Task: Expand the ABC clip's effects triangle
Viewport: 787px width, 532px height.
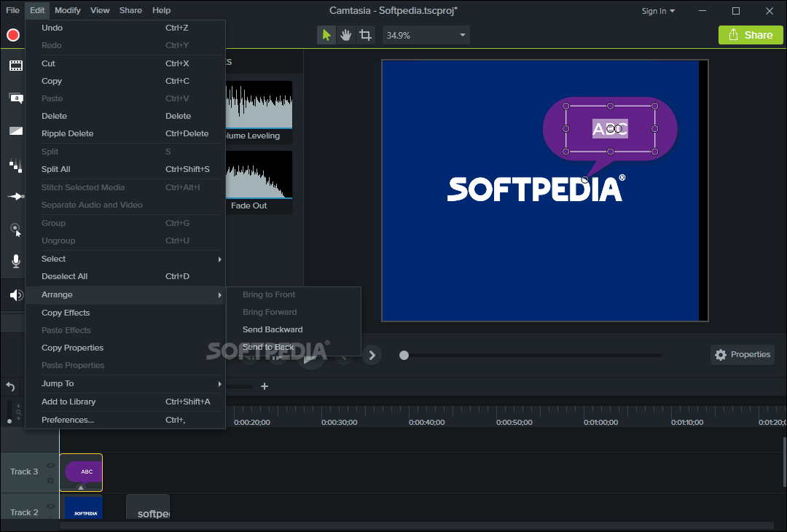Action: click(81, 488)
